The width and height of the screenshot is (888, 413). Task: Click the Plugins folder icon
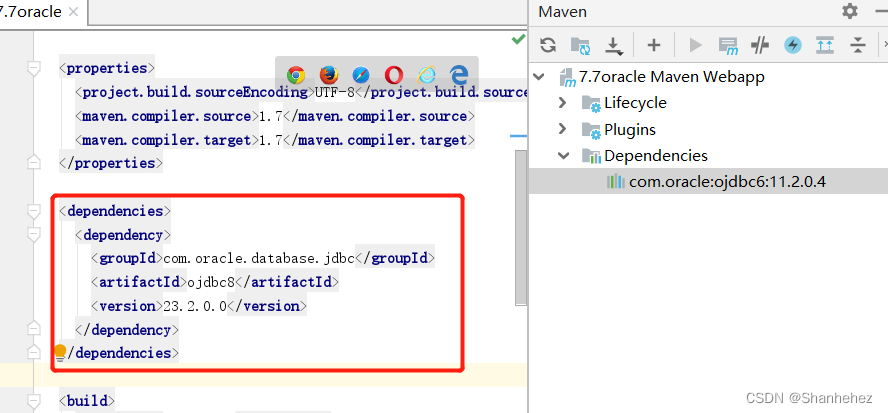592,130
